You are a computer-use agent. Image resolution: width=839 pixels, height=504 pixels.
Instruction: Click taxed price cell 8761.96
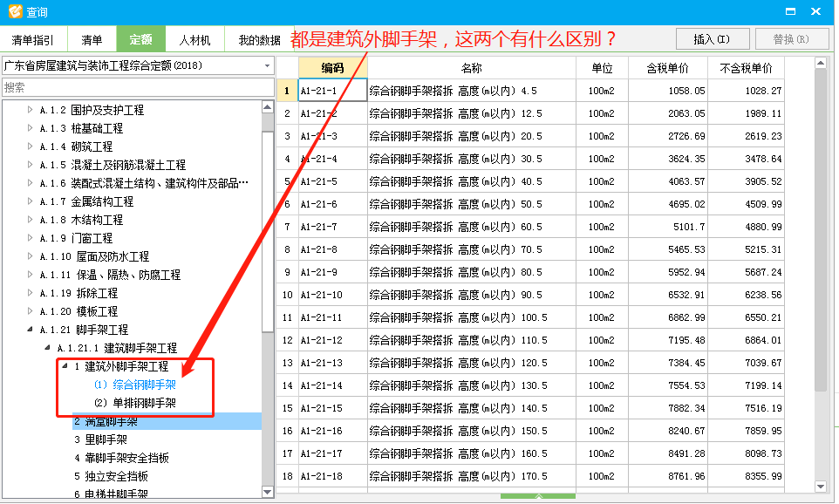[668, 476]
